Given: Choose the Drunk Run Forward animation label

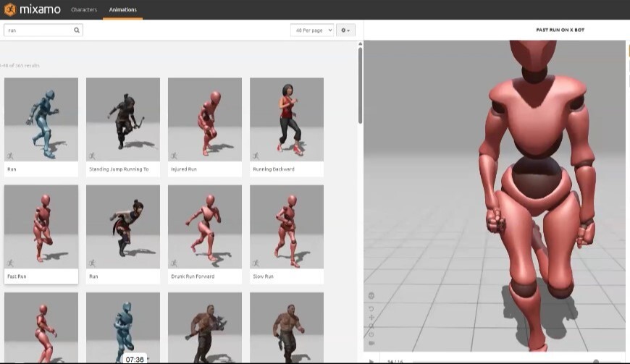Looking at the screenshot, I should (x=193, y=276).
